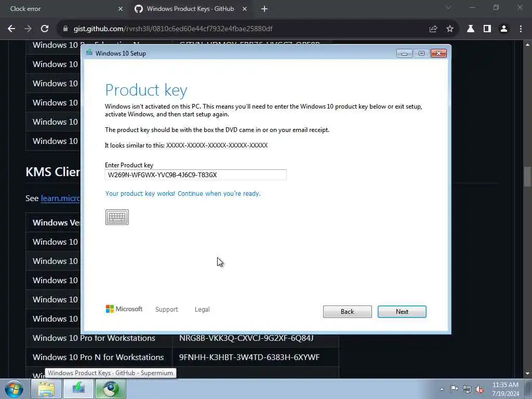This screenshot has height=399, width=532.
Task: Toggle the browser side panel
Action: [x=487, y=29]
